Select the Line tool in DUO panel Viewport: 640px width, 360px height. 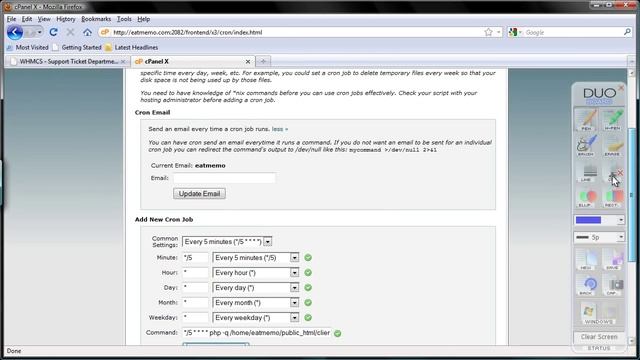coord(587,171)
